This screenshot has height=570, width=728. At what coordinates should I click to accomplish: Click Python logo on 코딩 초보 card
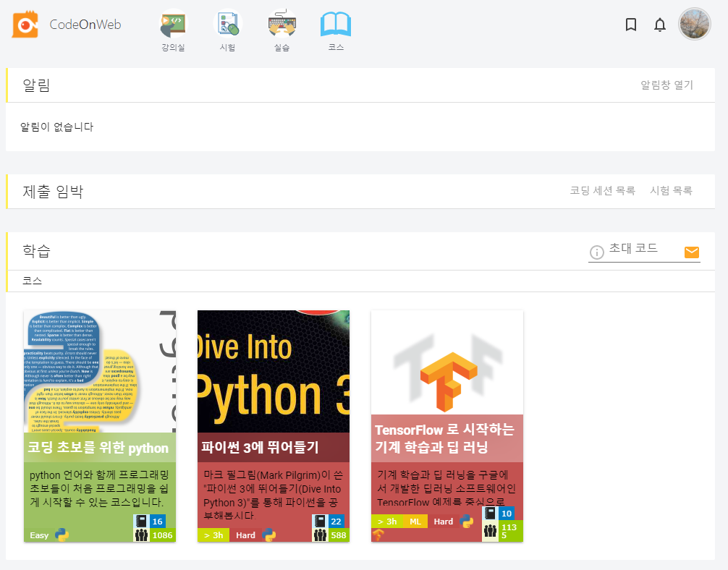(62, 535)
